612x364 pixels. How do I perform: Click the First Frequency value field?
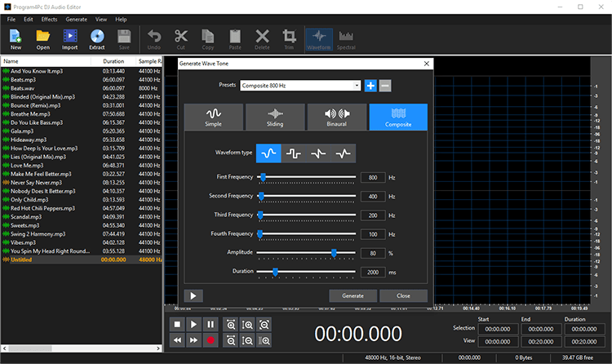(x=372, y=177)
